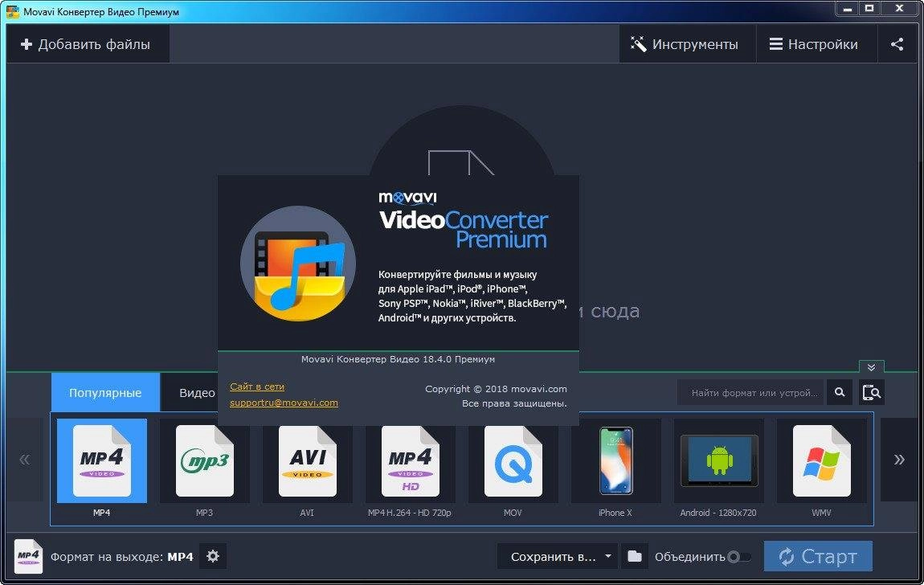This screenshot has height=585, width=924.
Task: Click the supportru@movavi.com email link
Action: click(x=284, y=403)
